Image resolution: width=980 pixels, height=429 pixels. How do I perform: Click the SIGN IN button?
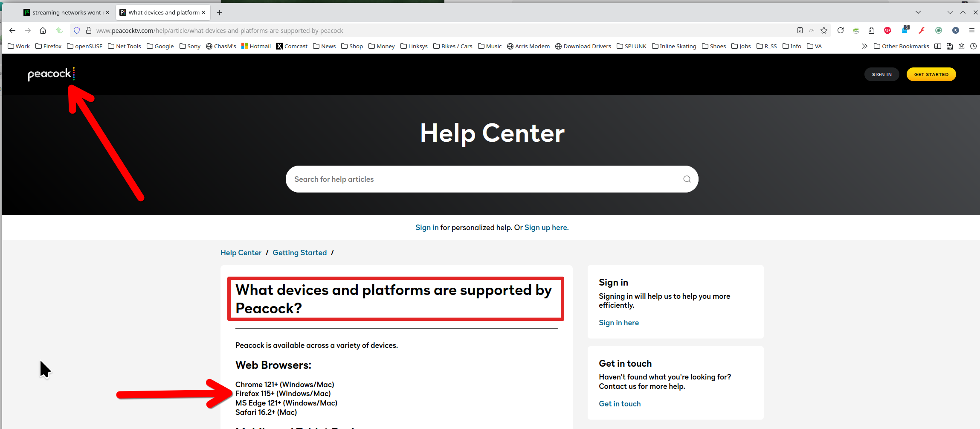click(881, 74)
